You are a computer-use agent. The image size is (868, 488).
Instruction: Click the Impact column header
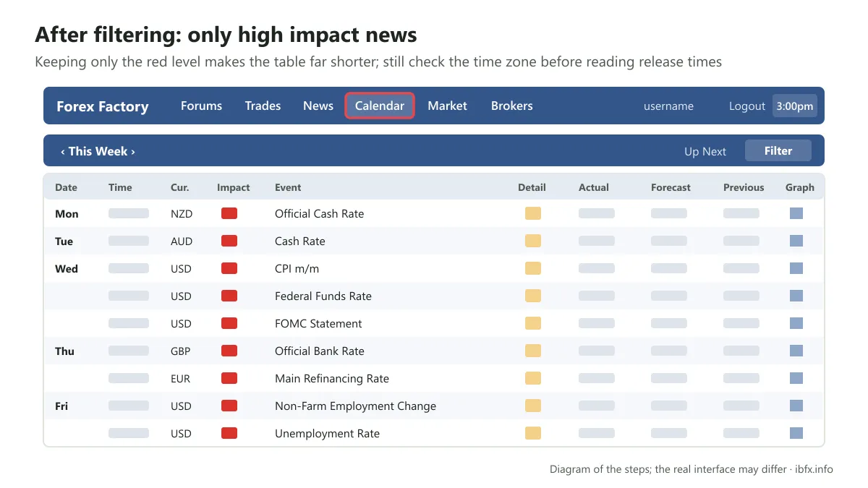pos(233,187)
